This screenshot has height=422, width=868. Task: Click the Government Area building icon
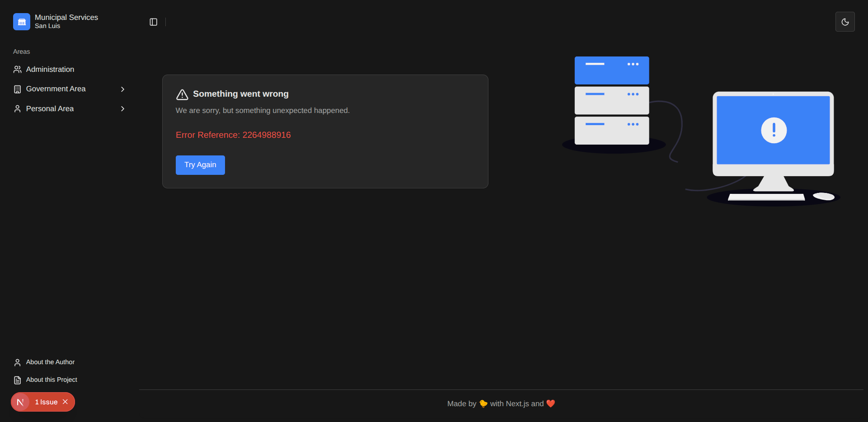click(x=17, y=89)
